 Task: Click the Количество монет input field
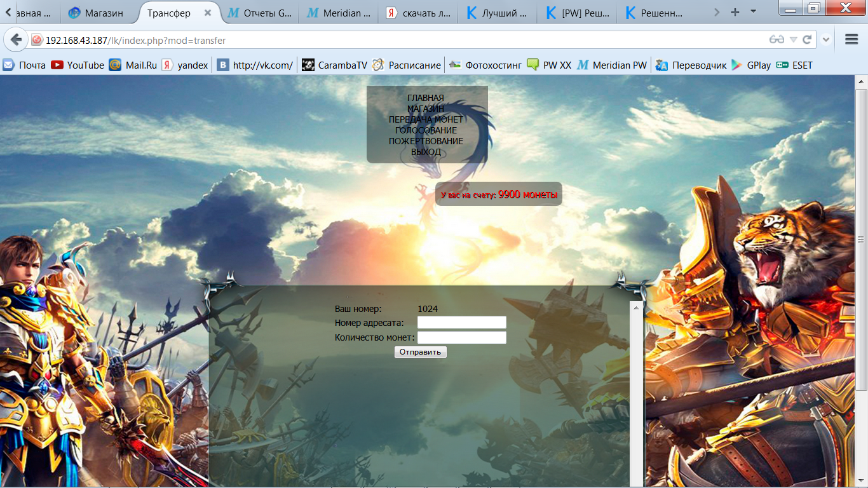[462, 337]
